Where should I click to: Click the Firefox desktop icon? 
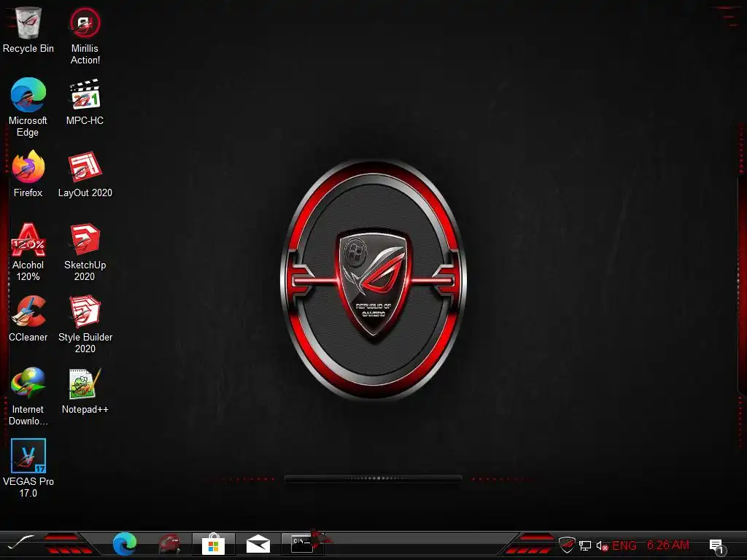(28, 174)
